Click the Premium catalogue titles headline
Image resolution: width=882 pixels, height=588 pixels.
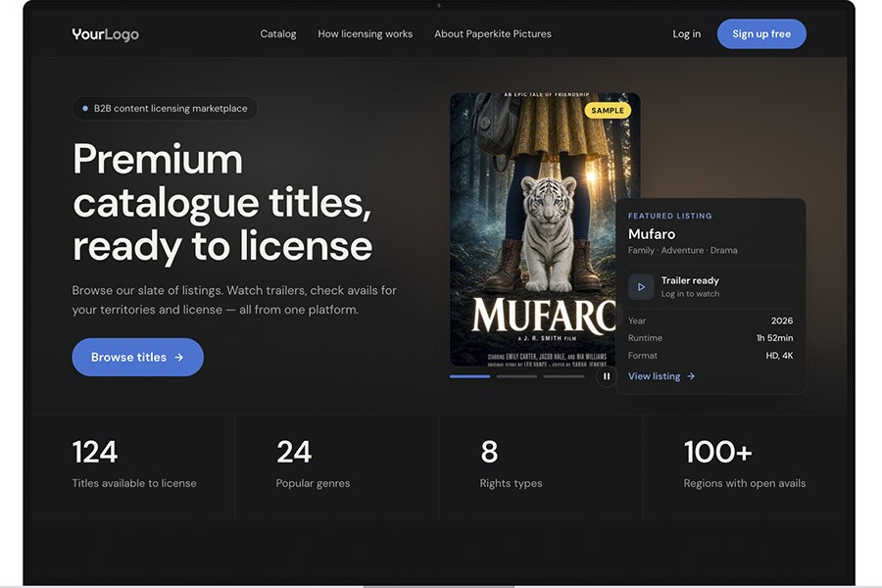click(222, 203)
